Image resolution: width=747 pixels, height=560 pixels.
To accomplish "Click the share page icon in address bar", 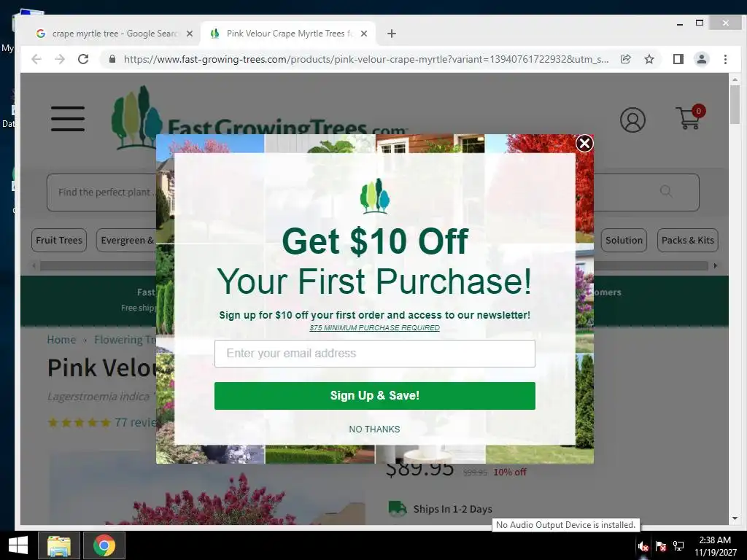I will (x=625, y=59).
